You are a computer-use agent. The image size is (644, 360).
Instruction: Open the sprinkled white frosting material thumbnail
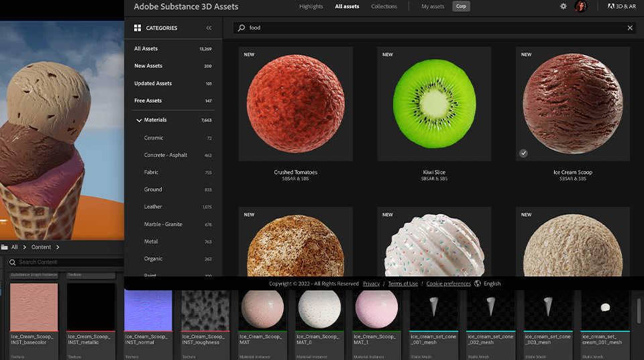[x=434, y=242]
